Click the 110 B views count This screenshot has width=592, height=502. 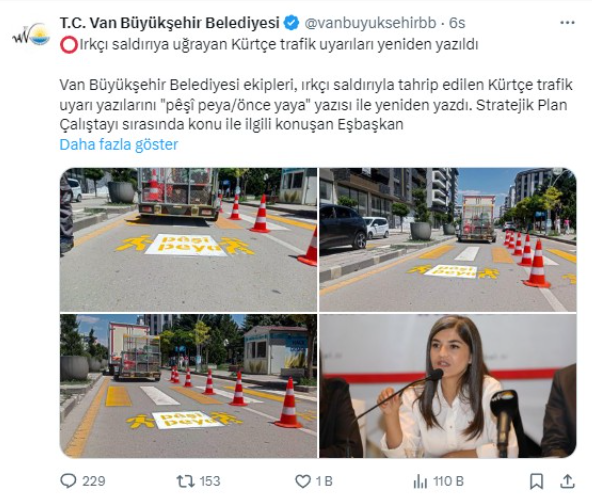448,481
